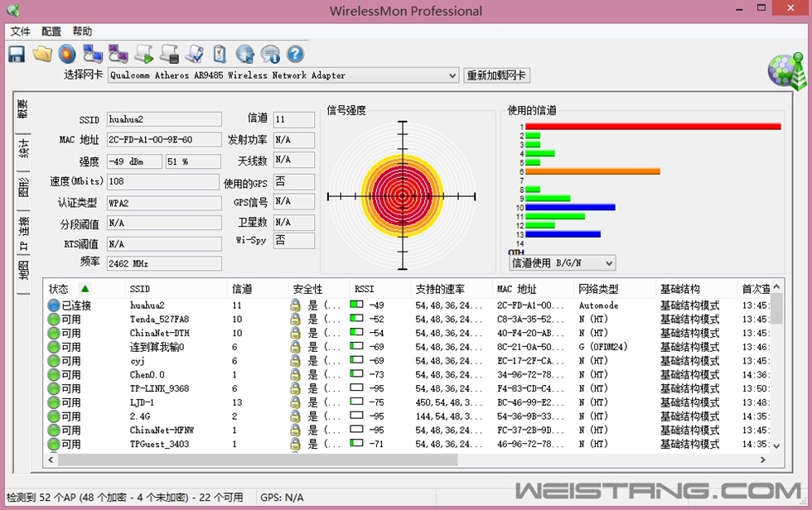Open the 配置 menu
This screenshot has width=812, height=510.
(51, 31)
